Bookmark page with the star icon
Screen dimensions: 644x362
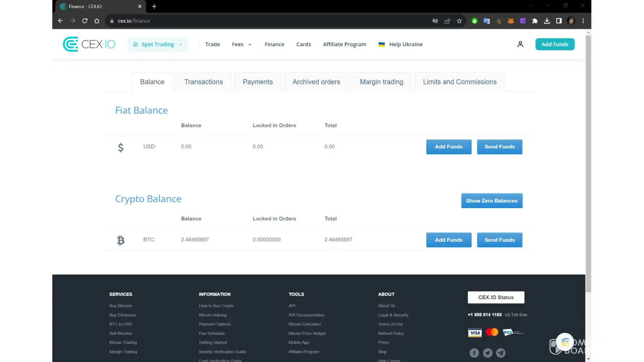coord(459,21)
